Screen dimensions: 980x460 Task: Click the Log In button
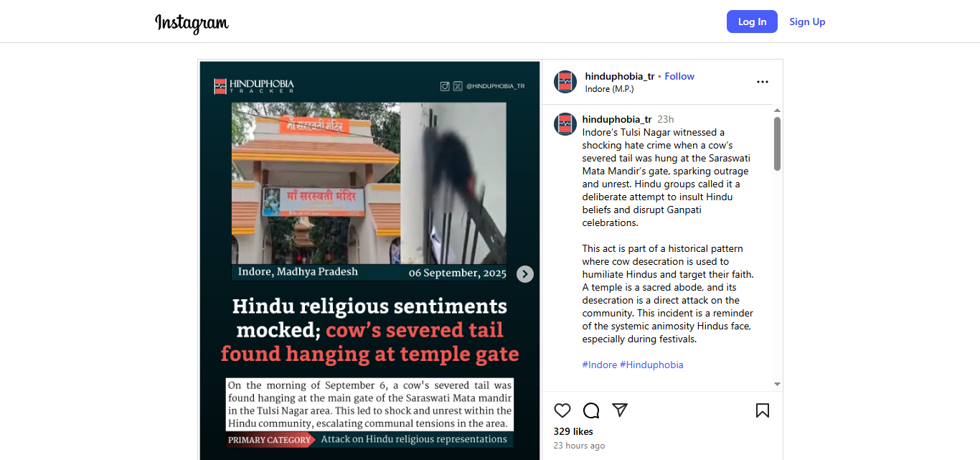(x=752, y=22)
